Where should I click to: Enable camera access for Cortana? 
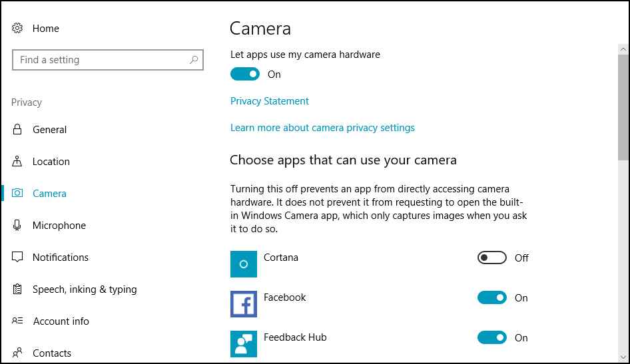(492, 258)
